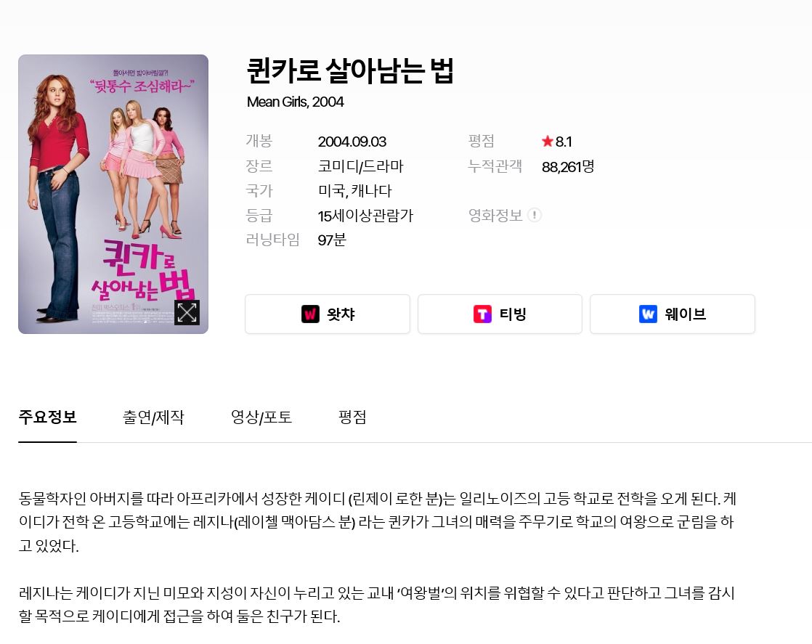Click the Tving logo icon
This screenshot has height=644, width=812.
[482, 314]
